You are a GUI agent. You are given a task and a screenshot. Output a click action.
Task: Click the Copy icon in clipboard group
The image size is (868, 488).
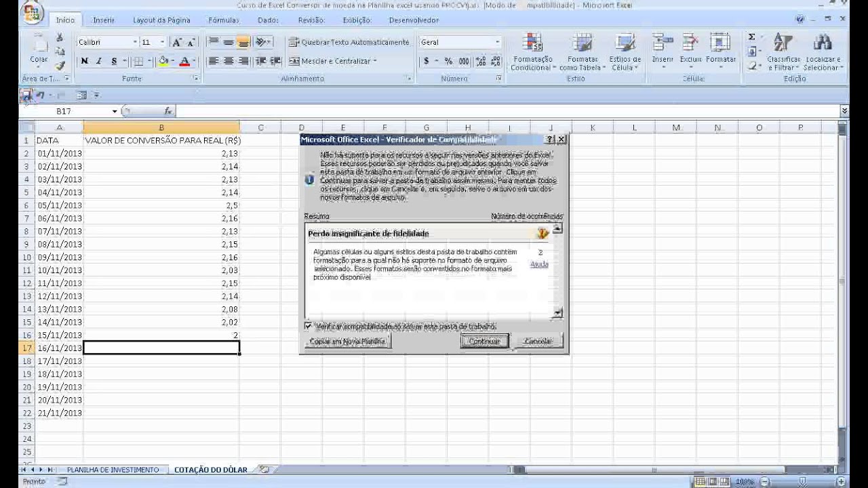[x=60, y=52]
